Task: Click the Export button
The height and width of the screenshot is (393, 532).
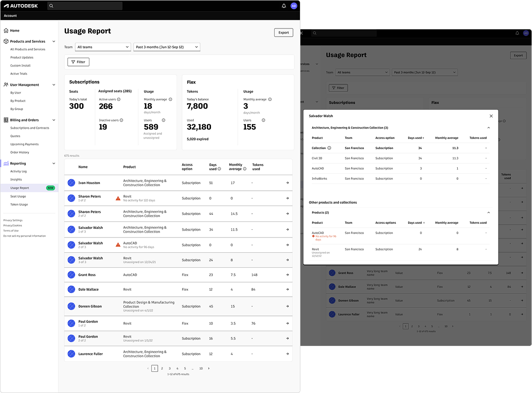Action: [x=283, y=33]
